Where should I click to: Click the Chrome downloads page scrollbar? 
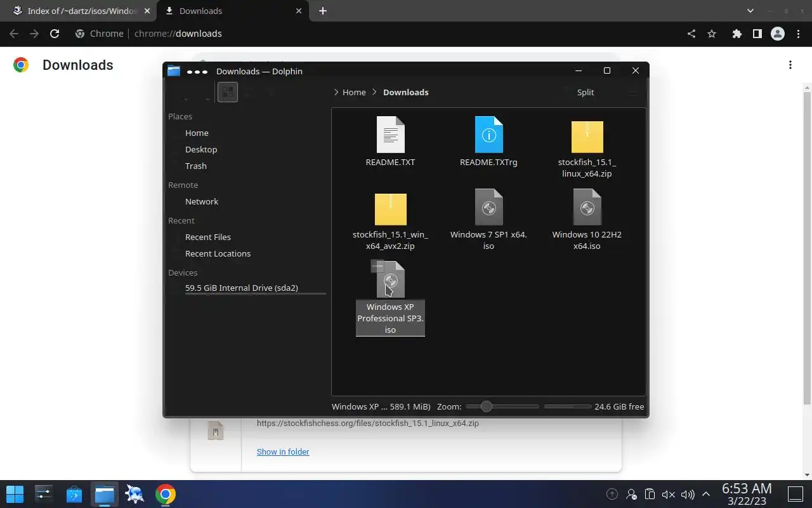tap(807, 248)
